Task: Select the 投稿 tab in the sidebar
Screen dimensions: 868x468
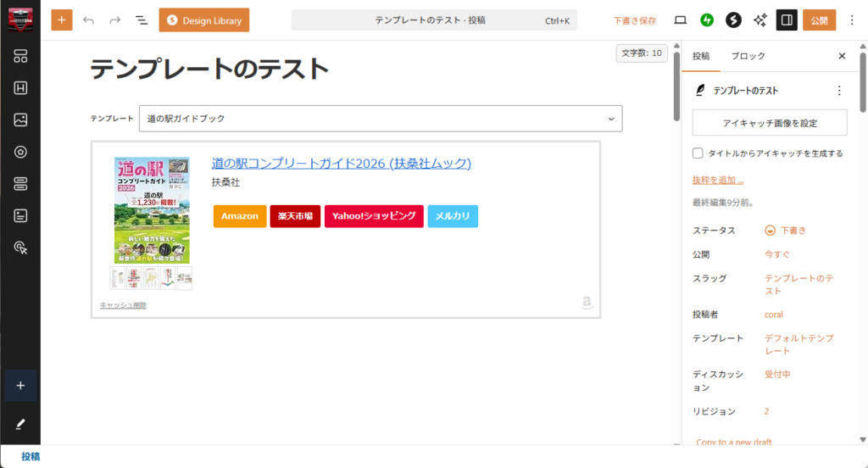Action: coord(701,56)
